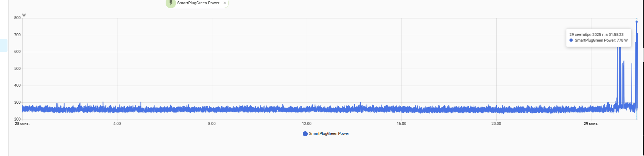The width and height of the screenshot is (644, 156).
Task: Click the tooltip value 'SmartPlugGreen Power: 778 W'
Action: click(x=601, y=40)
